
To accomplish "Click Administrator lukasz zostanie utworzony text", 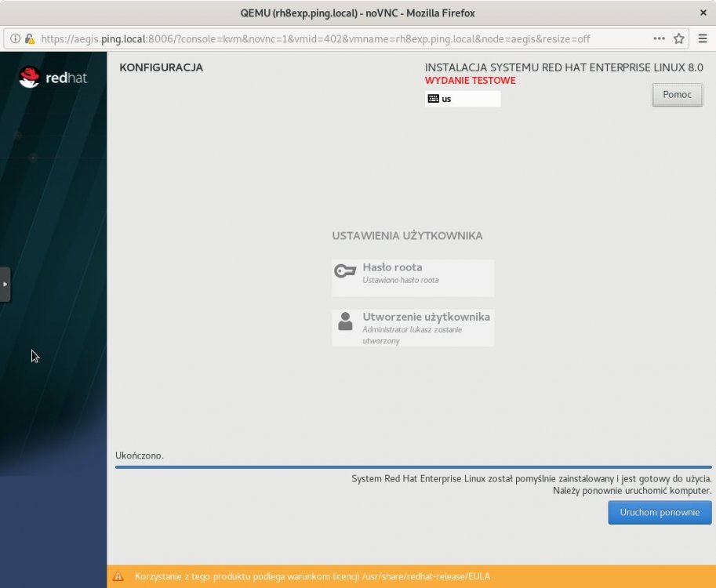I will 412,335.
